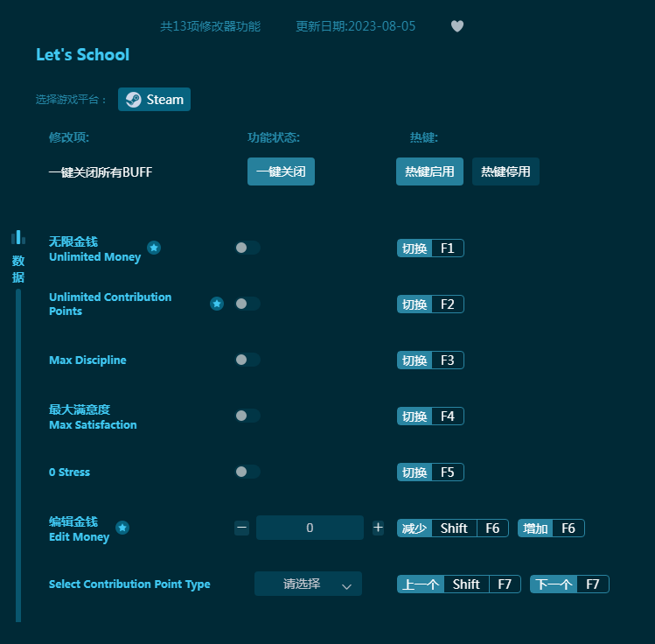Click the Let's School title
Viewport: 655px width, 644px height.
point(83,55)
